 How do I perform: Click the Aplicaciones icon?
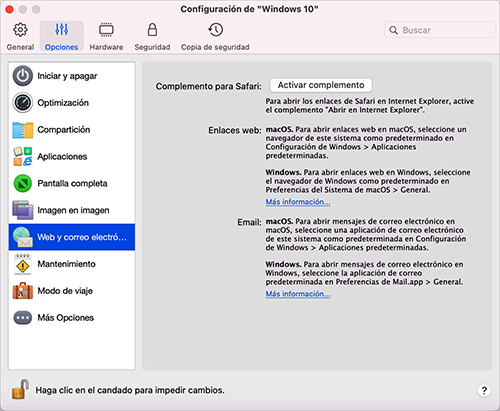[x=23, y=156]
